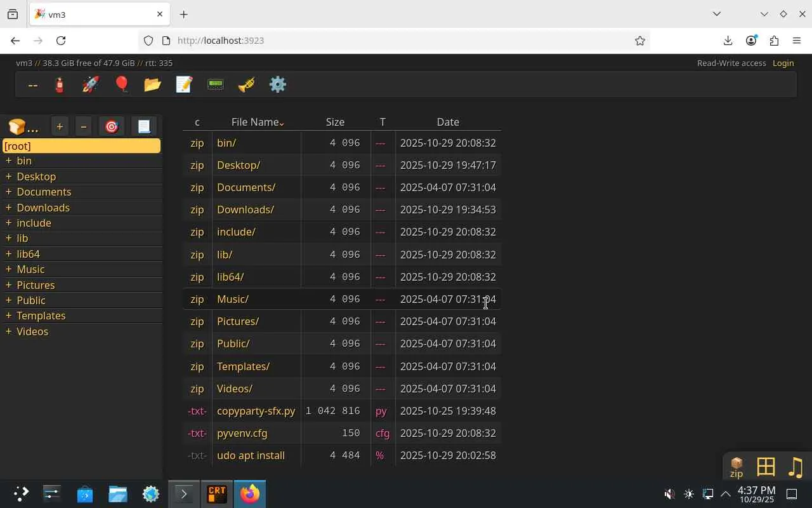Screen dimensions: 812x508
Task: Open lib in the sidebar tree
Action: pos(22,238)
